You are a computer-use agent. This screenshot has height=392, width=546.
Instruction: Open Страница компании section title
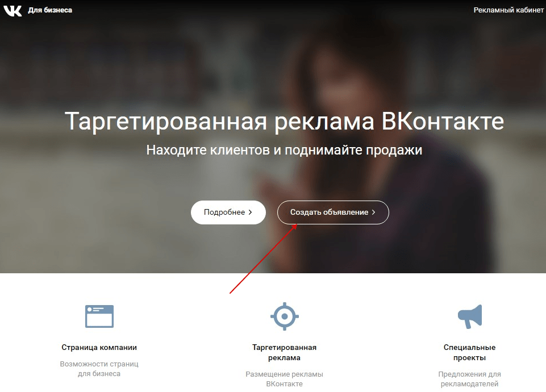(99, 348)
